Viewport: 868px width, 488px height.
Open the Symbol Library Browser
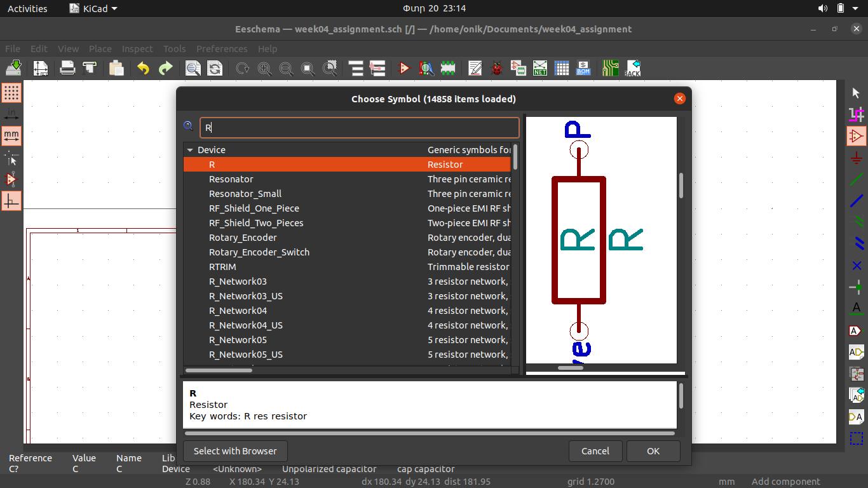pyautogui.click(x=426, y=68)
